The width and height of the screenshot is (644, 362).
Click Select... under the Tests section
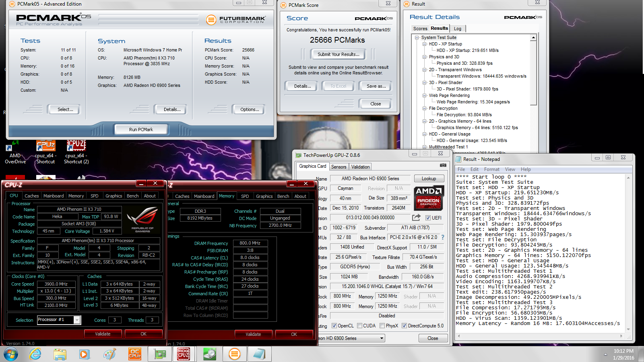coord(65,109)
